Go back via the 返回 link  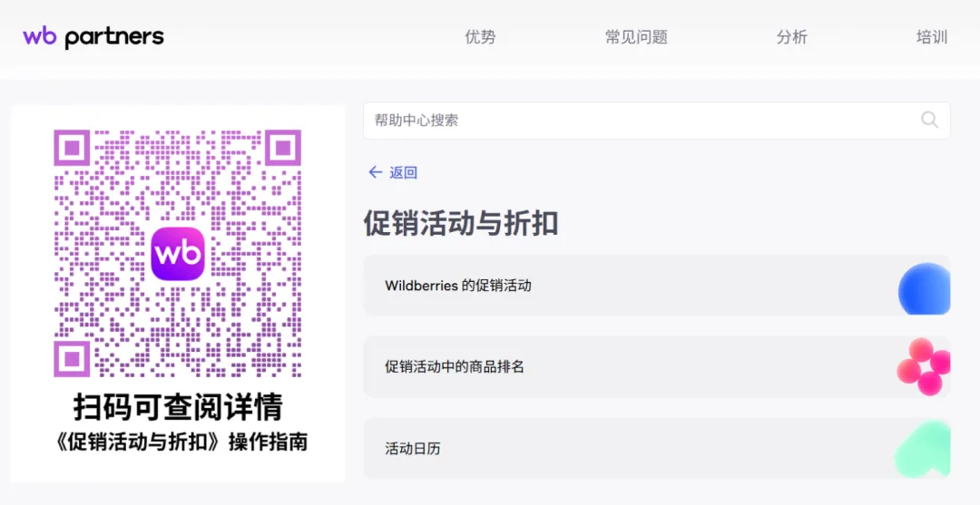click(x=404, y=173)
